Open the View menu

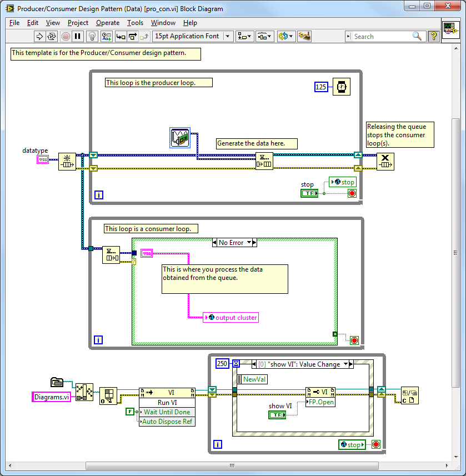pos(53,23)
